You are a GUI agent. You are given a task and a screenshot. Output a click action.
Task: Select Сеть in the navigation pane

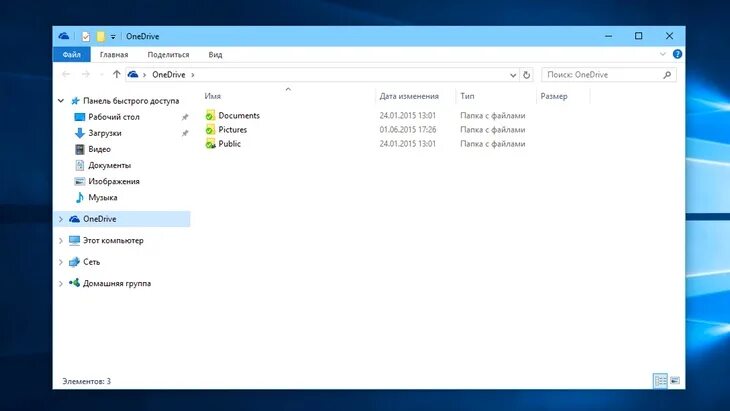(x=91, y=262)
